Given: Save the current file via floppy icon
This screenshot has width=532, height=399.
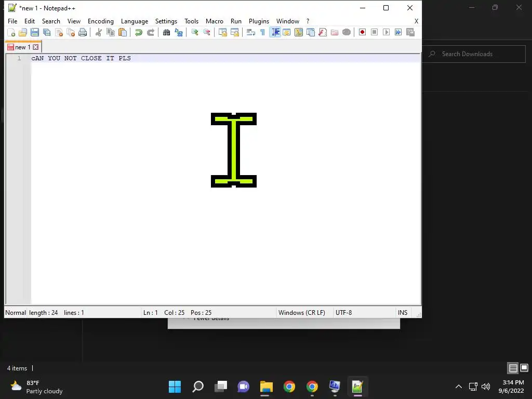Looking at the screenshot, I should pos(35,33).
